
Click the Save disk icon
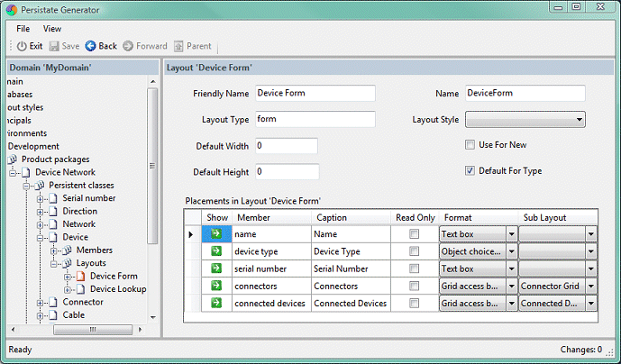[54, 46]
